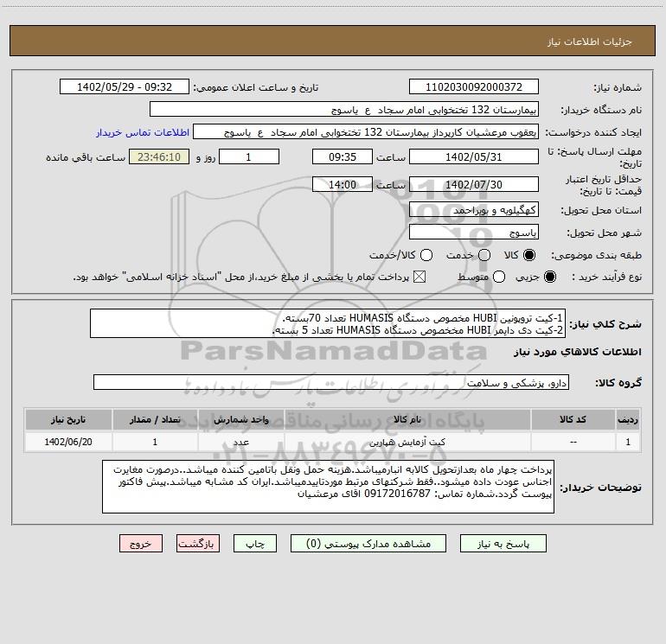
Task: Click the بازگشت back button
Action: pos(198,544)
